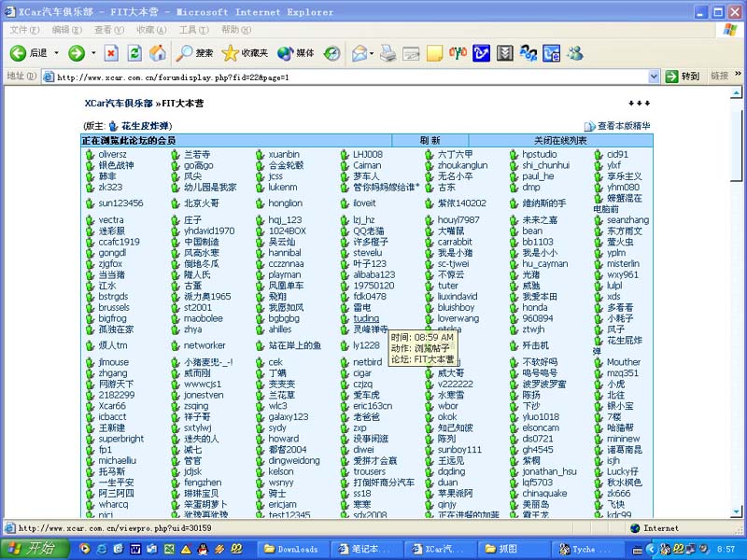Open the 编辑 menu

click(66, 30)
